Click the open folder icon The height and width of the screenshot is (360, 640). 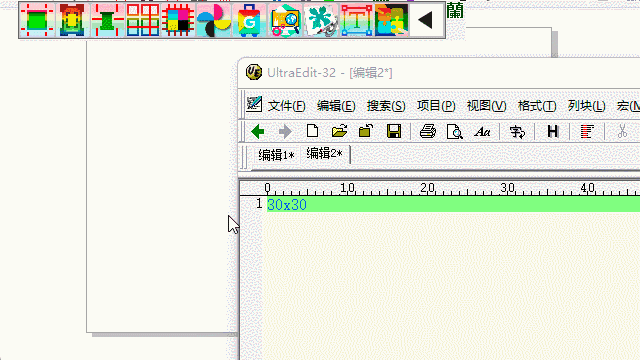pyautogui.click(x=339, y=131)
